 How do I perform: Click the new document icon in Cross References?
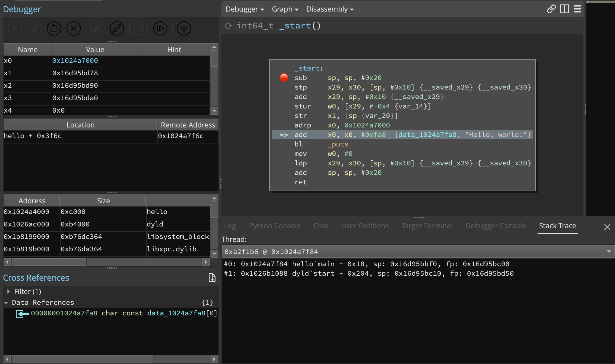212,278
